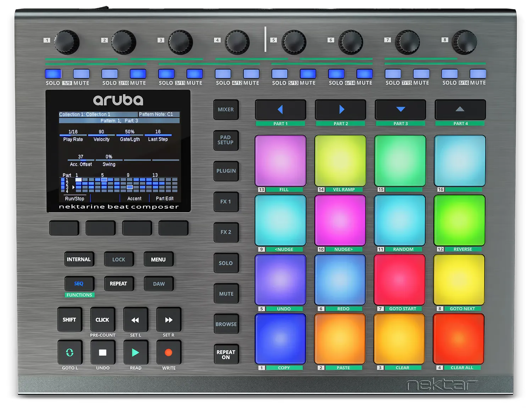The image size is (532, 408).
Task: Click rotary knob number 3
Action: (x=180, y=42)
